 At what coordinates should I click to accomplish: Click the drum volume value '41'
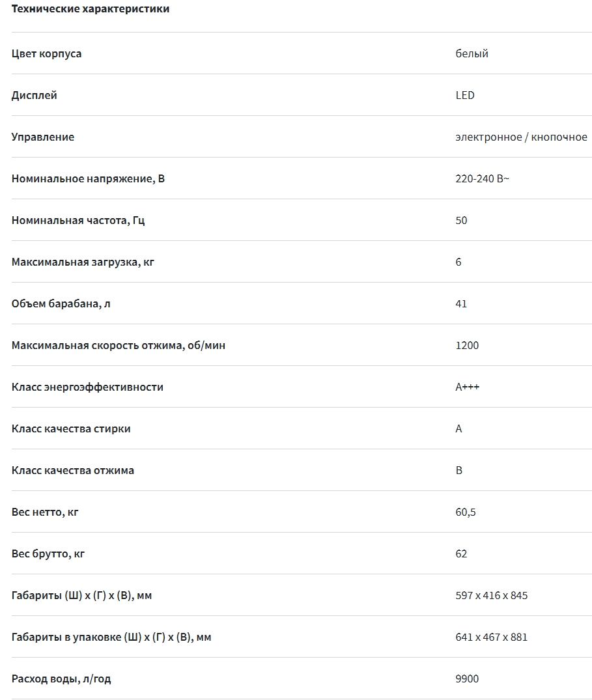pos(461,303)
